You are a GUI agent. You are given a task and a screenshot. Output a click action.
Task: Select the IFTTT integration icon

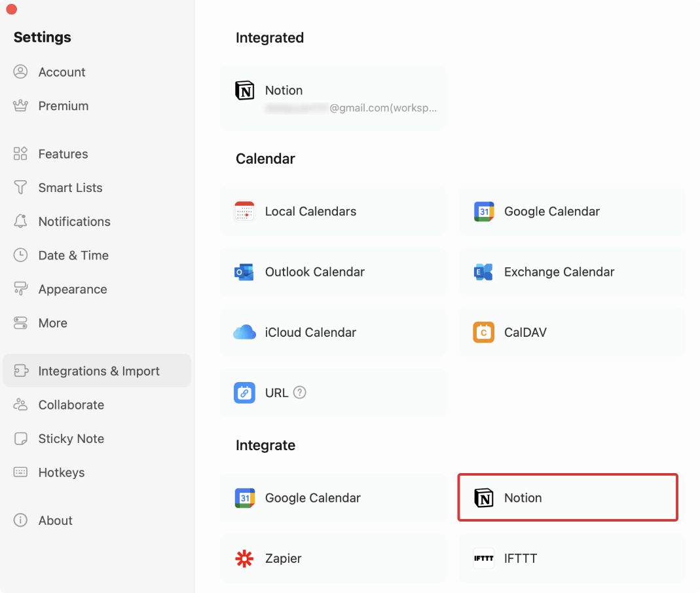(483, 558)
